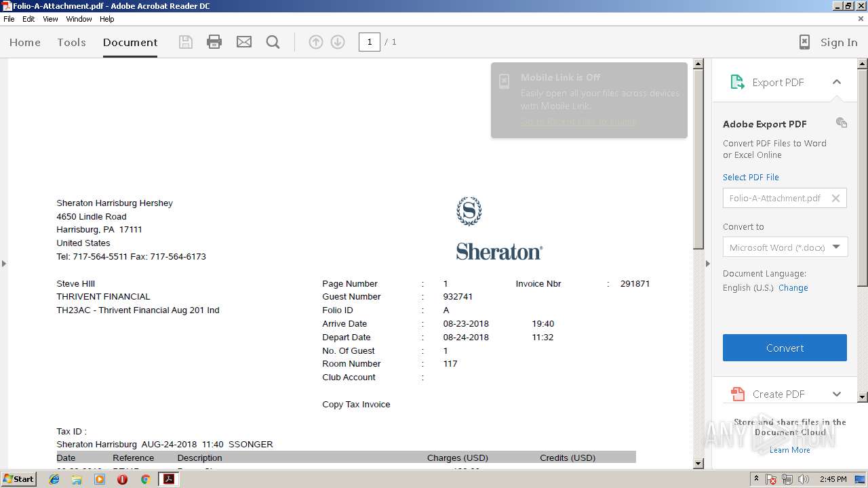Go to next page arrow
Screen dimensions: 868x488
point(338,42)
